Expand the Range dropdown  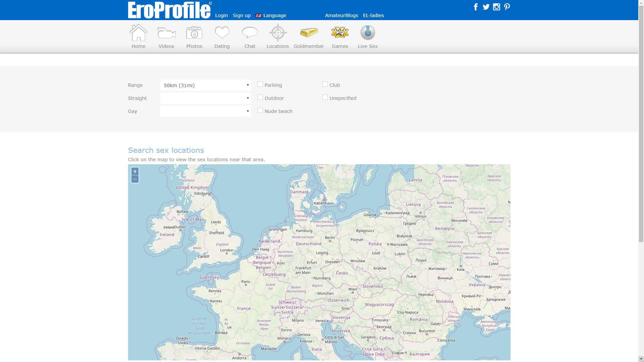[x=205, y=85]
